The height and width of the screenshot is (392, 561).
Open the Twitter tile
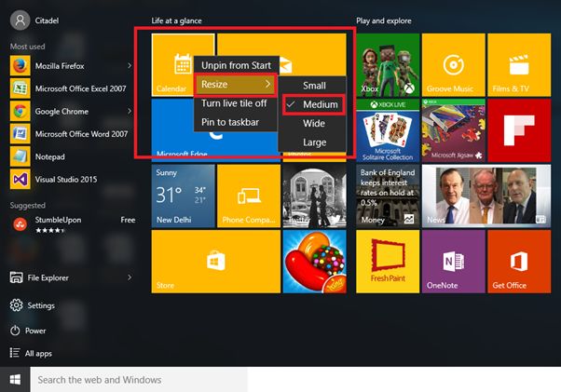(314, 196)
